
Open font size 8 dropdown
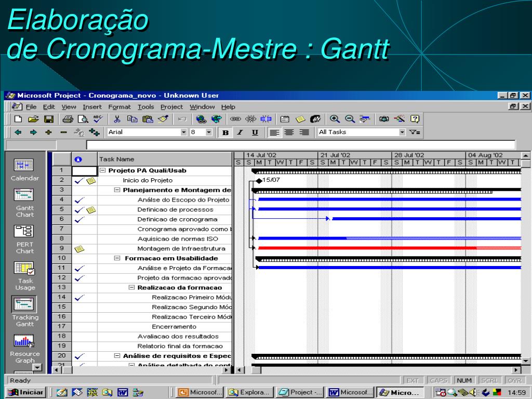209,132
